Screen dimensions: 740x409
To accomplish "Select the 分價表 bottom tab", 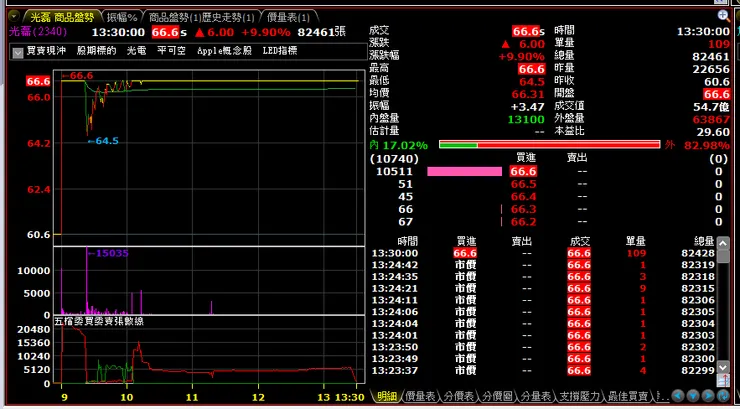I will (458, 396).
